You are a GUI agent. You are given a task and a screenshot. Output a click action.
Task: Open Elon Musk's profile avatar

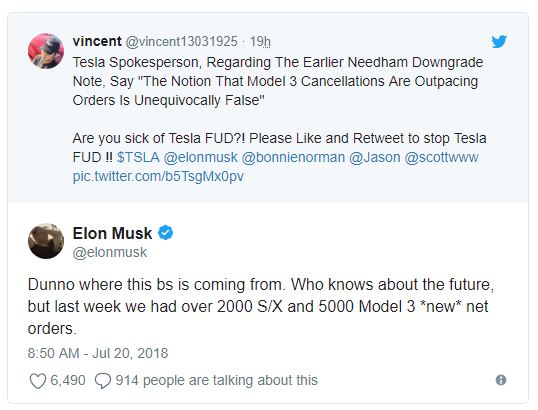pos(46,241)
